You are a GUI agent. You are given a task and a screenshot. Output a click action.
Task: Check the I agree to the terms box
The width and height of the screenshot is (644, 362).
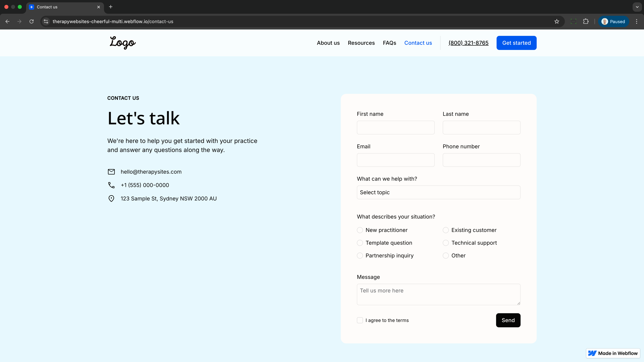point(360,320)
